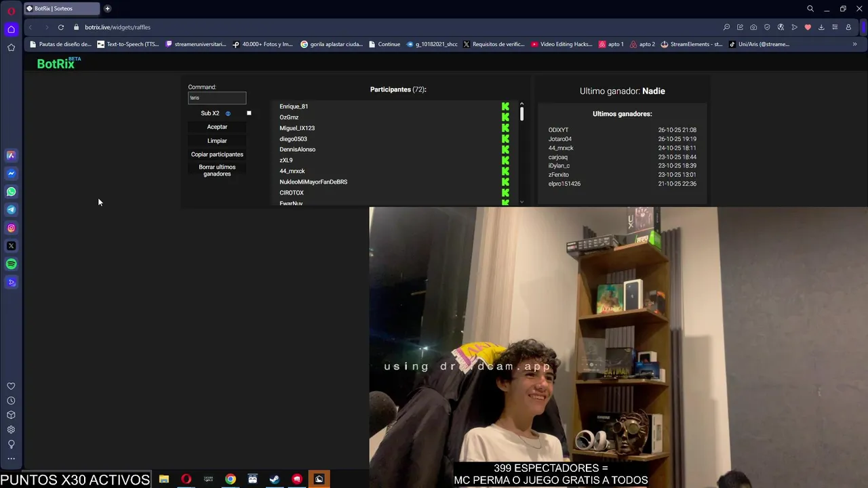Click the BotRix BETA logo
The image size is (868, 488).
pos(59,63)
